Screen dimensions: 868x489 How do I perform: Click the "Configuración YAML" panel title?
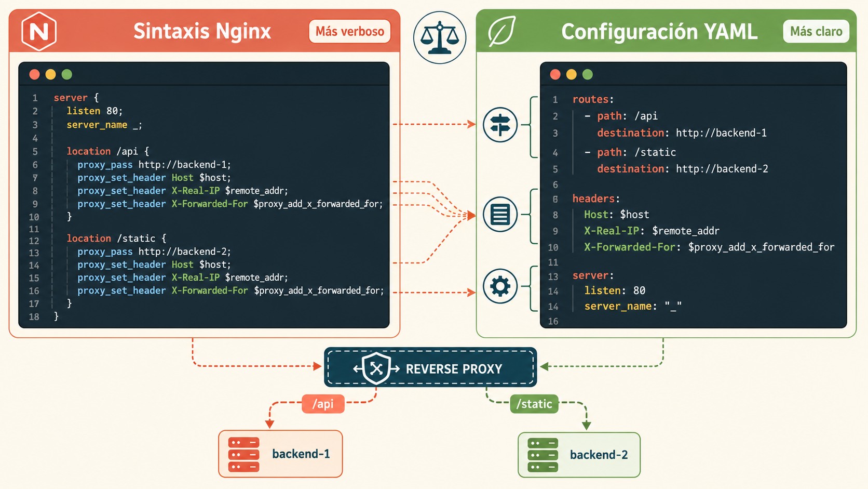tap(659, 31)
